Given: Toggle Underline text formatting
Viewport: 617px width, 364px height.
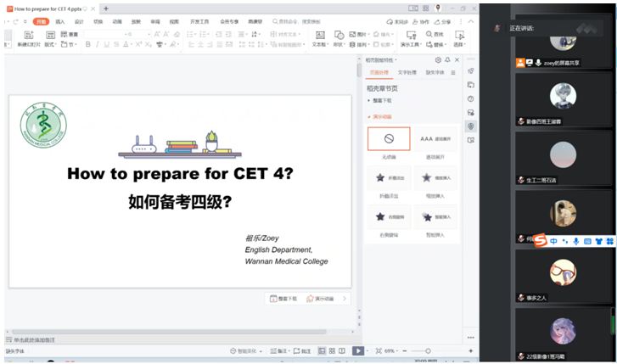Looking at the screenshot, I should pyautogui.click(x=107, y=44).
